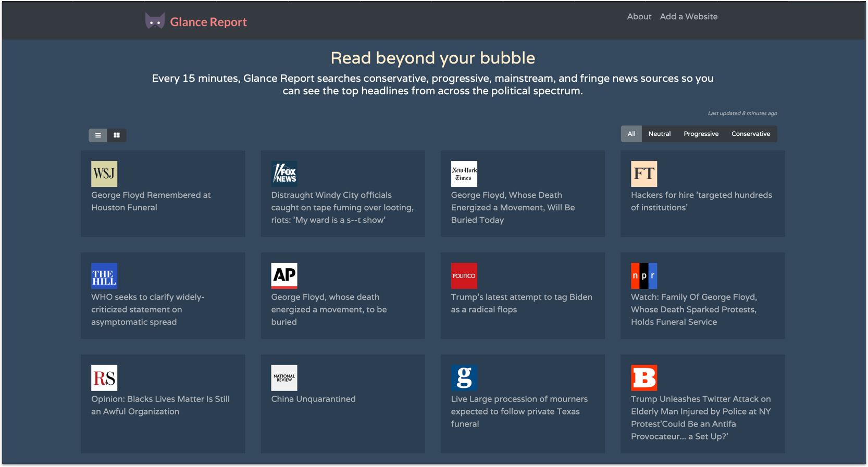Click the FT source logo
The image size is (868, 467).
(644, 174)
